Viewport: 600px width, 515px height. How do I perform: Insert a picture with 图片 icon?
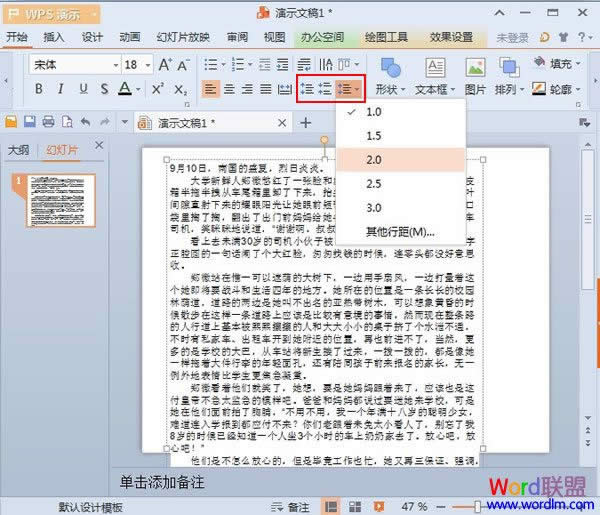[475, 76]
